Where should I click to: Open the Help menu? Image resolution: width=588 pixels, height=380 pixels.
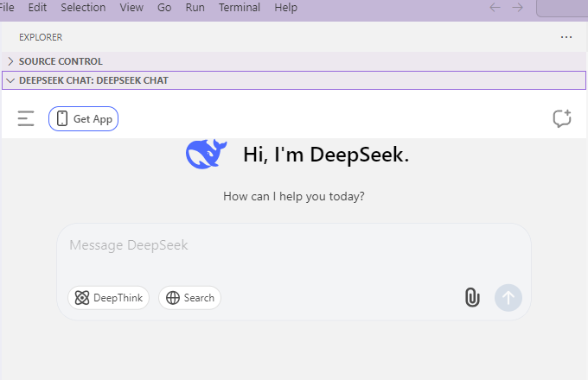[285, 8]
